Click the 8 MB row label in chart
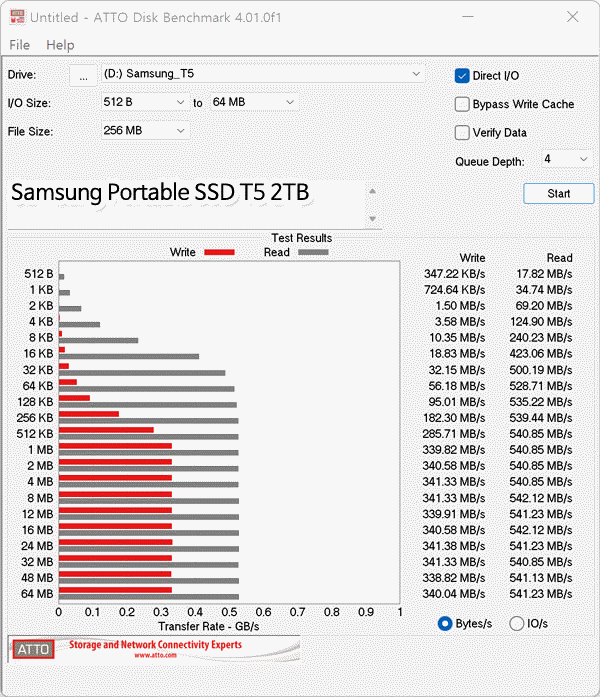Image resolution: width=600 pixels, height=697 pixels. [40, 498]
